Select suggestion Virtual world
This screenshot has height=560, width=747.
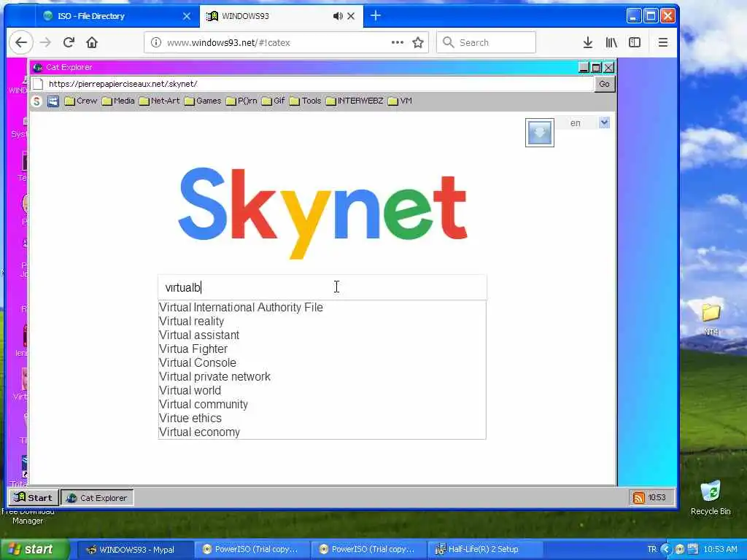click(x=322, y=390)
